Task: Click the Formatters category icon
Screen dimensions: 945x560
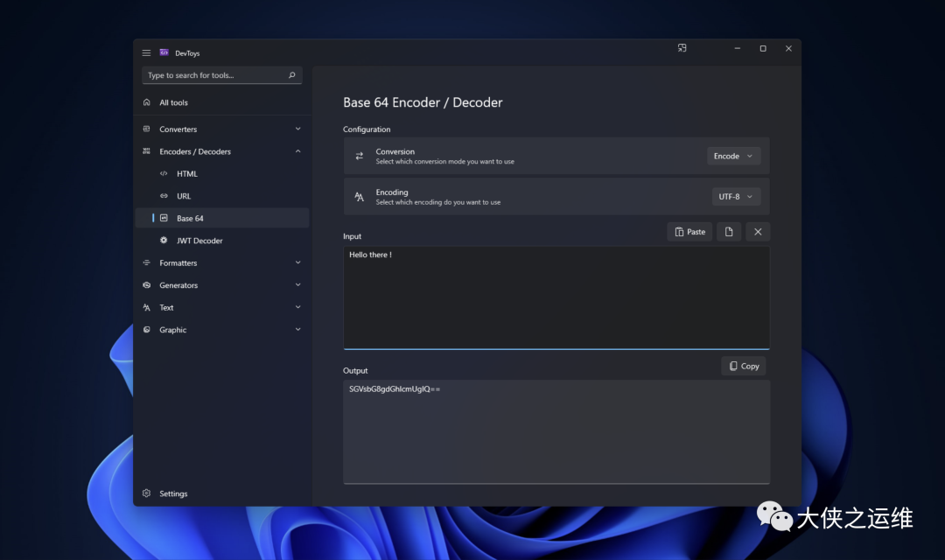Action: pyautogui.click(x=146, y=262)
